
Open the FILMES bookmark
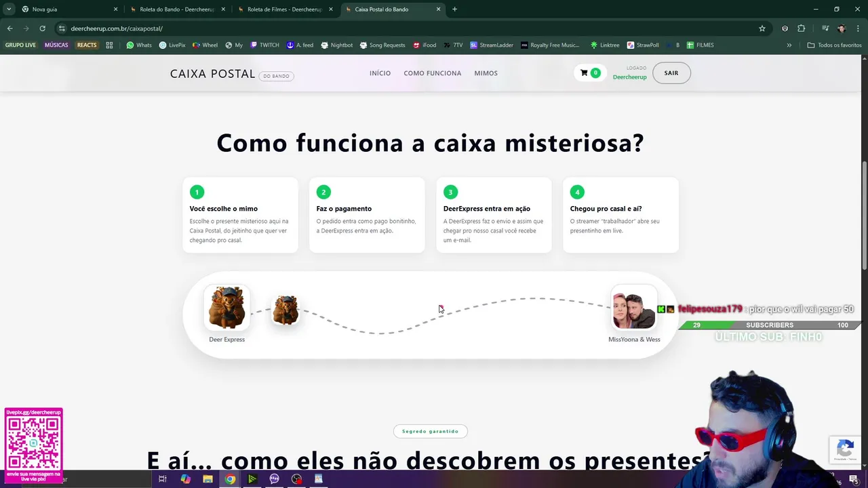pos(700,45)
